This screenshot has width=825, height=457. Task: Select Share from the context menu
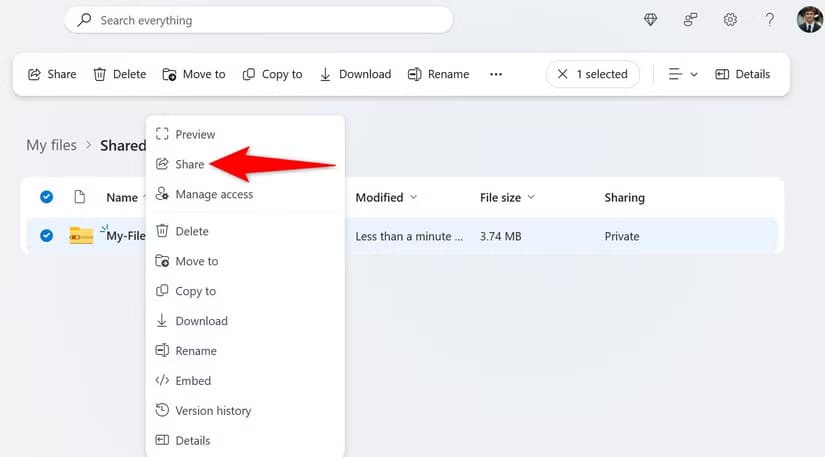point(189,164)
